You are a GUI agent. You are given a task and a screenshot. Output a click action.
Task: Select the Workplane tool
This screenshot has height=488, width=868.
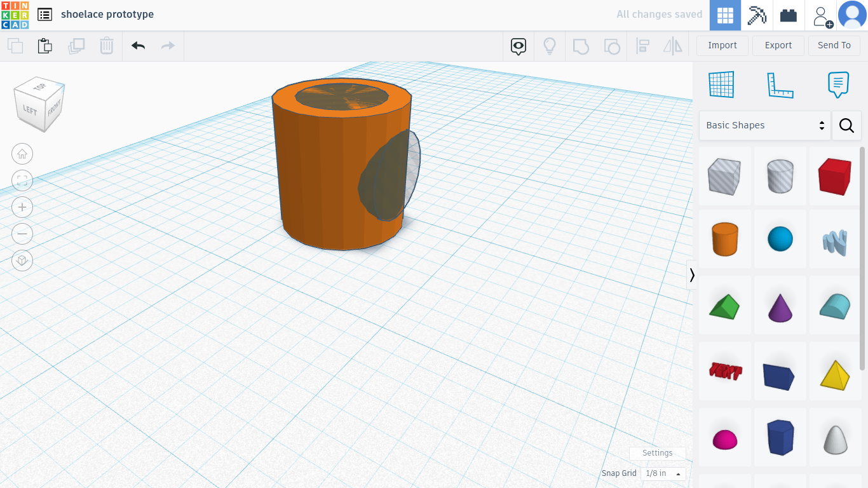coord(721,85)
